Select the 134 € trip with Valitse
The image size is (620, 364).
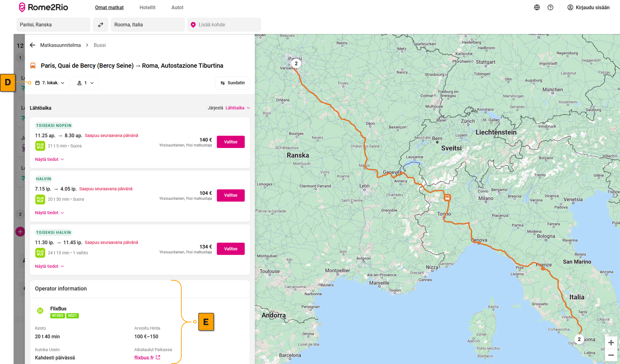pos(230,249)
